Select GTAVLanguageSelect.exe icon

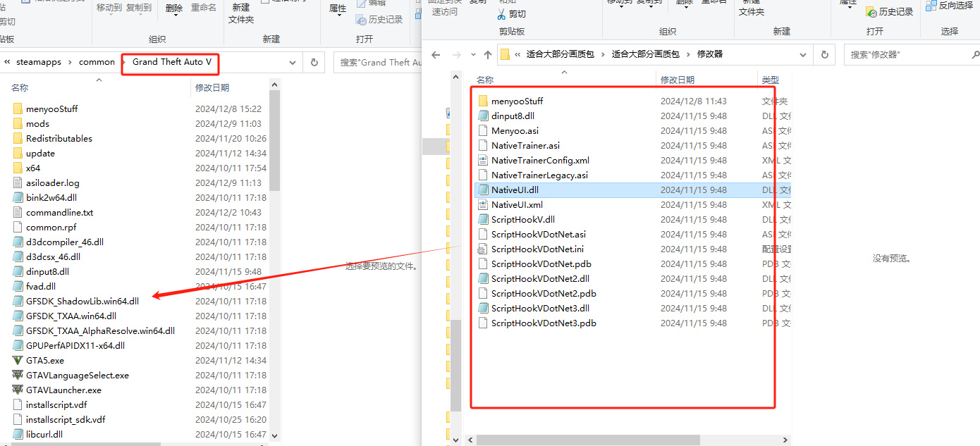coord(18,375)
